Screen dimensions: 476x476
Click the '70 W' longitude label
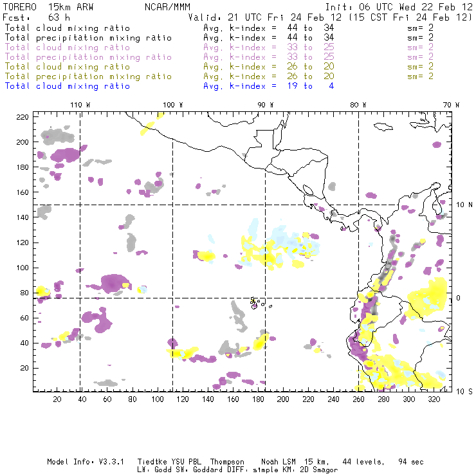(451, 105)
